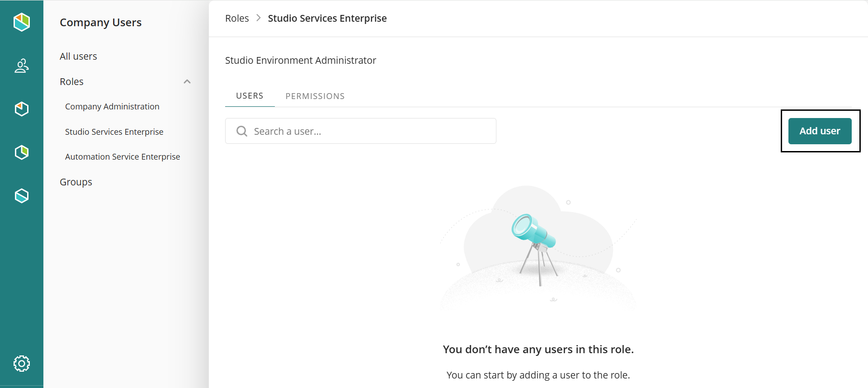Open Automation Service Enterprise role
This screenshot has width=868, height=388.
tap(123, 157)
